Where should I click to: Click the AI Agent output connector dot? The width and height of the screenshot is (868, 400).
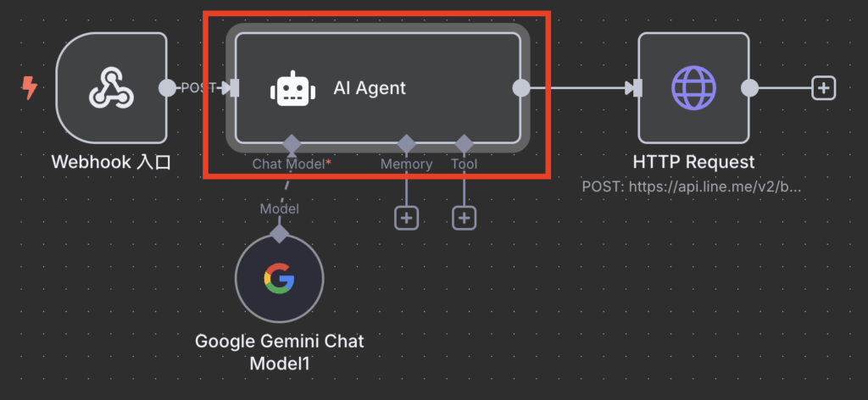(x=521, y=88)
